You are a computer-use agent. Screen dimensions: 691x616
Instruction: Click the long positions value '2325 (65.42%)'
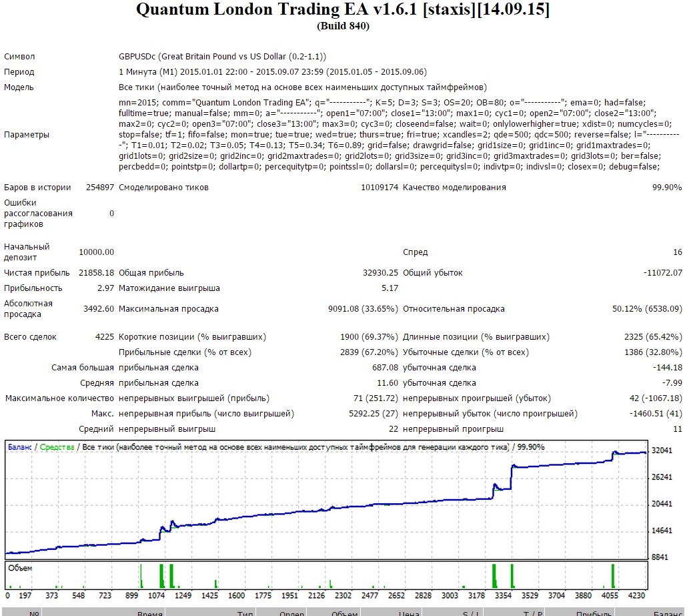click(653, 337)
